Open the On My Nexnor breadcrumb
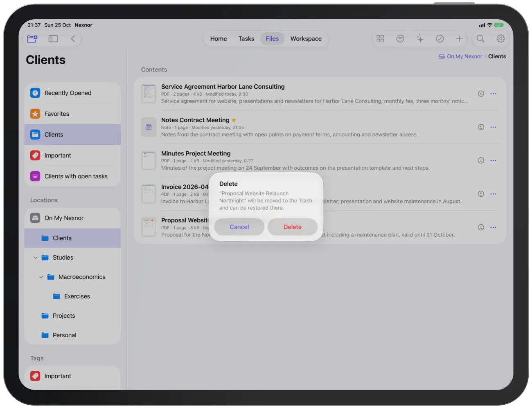This screenshot has width=532, height=408. click(x=460, y=56)
